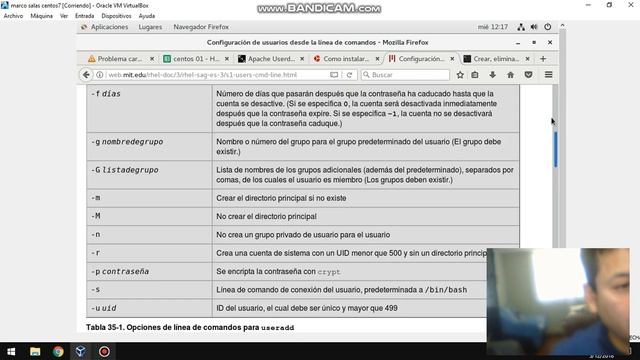Close the 'Como instalar...' tab
This screenshot has height=360, width=640.
(x=378, y=59)
